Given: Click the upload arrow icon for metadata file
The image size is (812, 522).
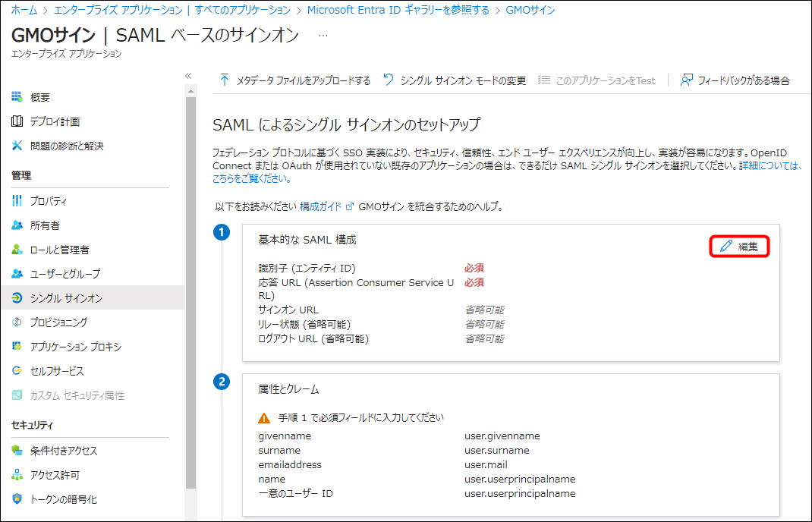Looking at the screenshot, I should [224, 80].
